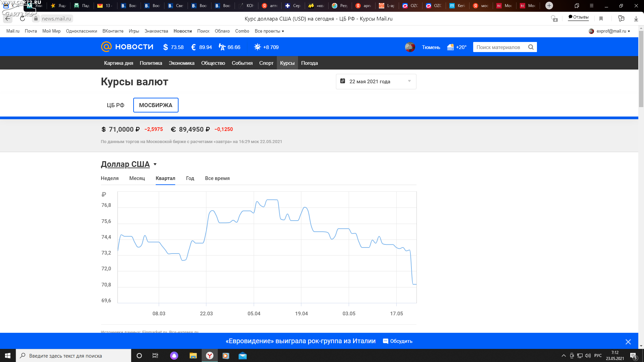Select the МОСБИРЖА tab
644x362 pixels.
(x=156, y=105)
